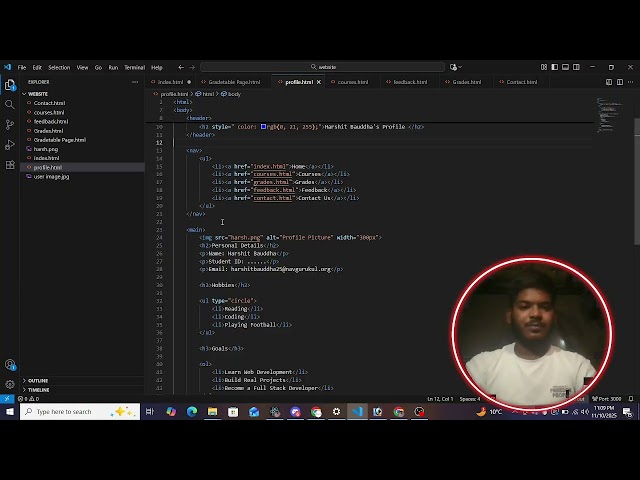Open File Explorer from the taskbar
640x480 pixels.
pos(212,411)
